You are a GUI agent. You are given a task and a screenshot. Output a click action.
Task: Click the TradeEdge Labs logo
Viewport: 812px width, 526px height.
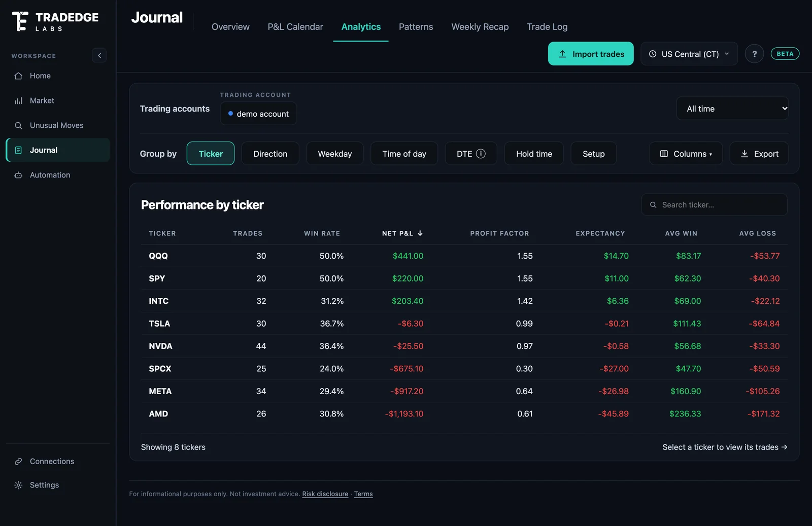[55, 21]
